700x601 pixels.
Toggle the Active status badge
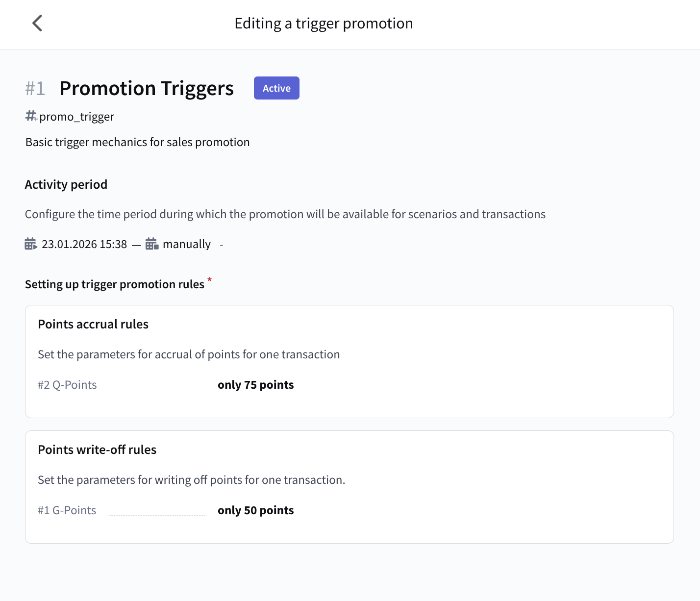click(x=276, y=88)
